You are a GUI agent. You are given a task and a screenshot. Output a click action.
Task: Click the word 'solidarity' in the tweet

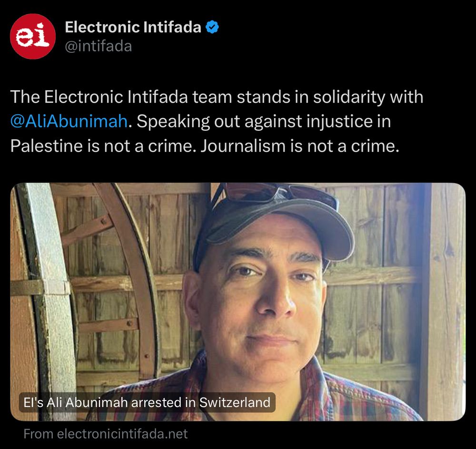click(349, 97)
